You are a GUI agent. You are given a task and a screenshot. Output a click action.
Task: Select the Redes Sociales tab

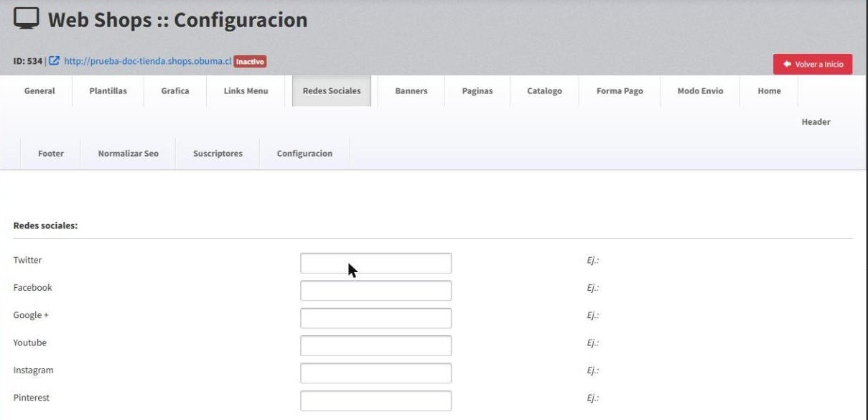click(332, 91)
